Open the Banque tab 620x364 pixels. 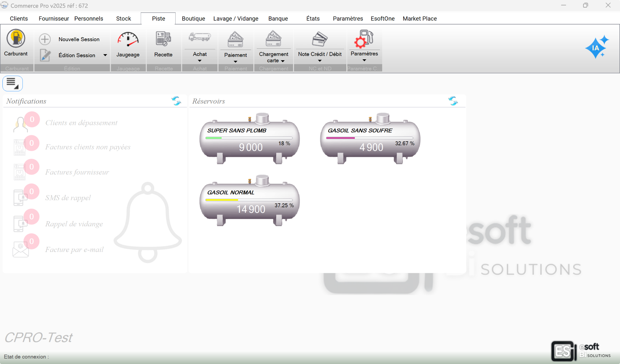[278, 18]
